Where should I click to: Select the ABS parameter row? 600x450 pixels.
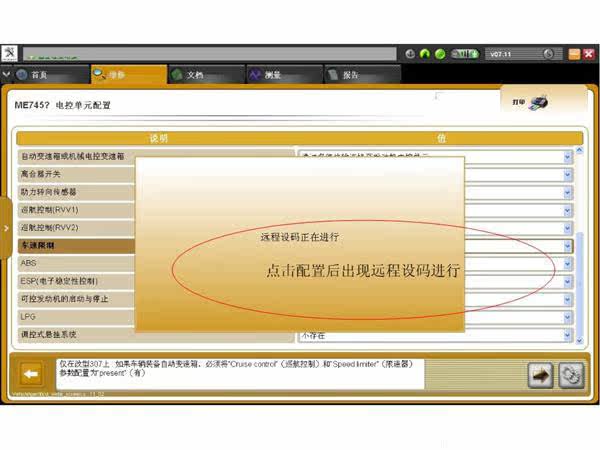click(x=77, y=263)
